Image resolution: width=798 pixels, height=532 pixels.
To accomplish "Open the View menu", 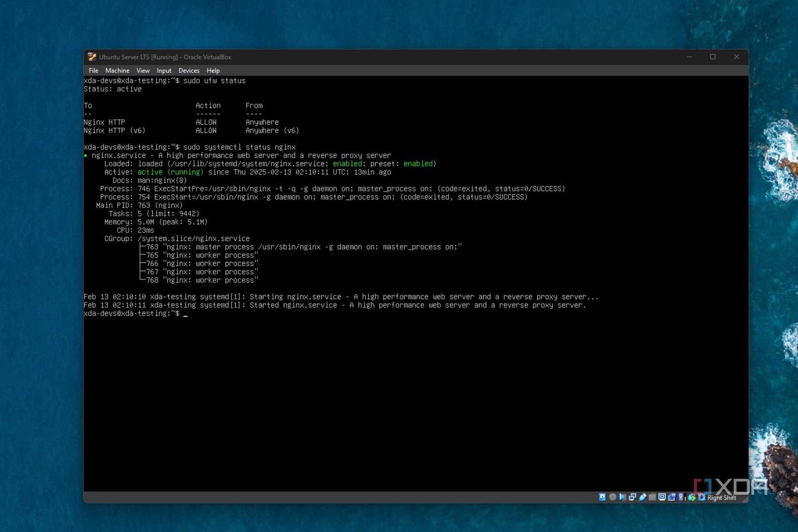I will pos(143,70).
